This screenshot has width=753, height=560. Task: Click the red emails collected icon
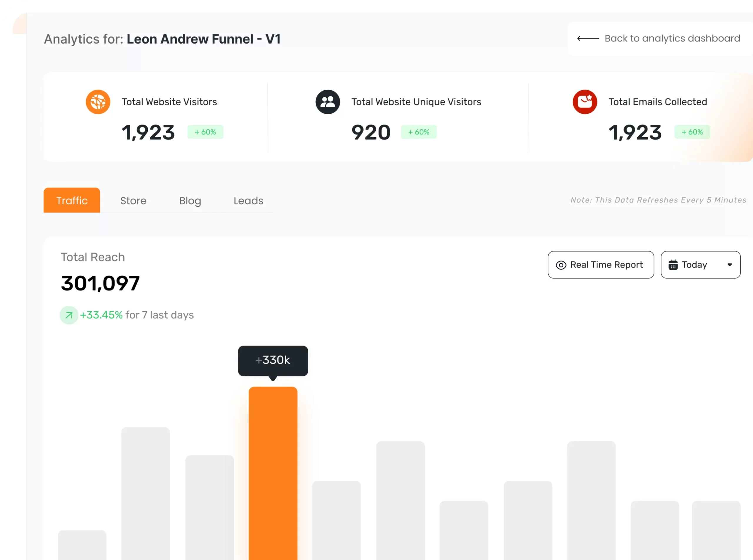tap(584, 102)
